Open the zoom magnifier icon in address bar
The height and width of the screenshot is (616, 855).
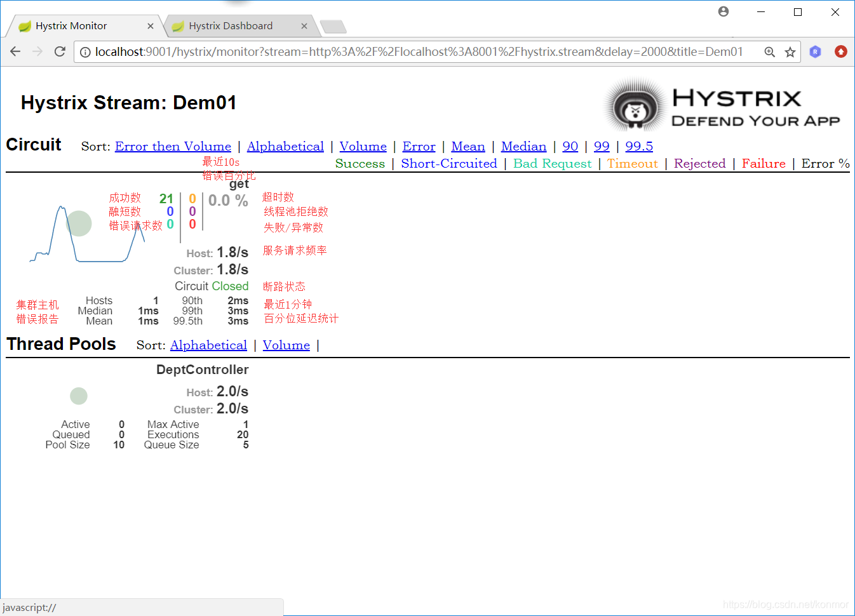[x=769, y=52]
